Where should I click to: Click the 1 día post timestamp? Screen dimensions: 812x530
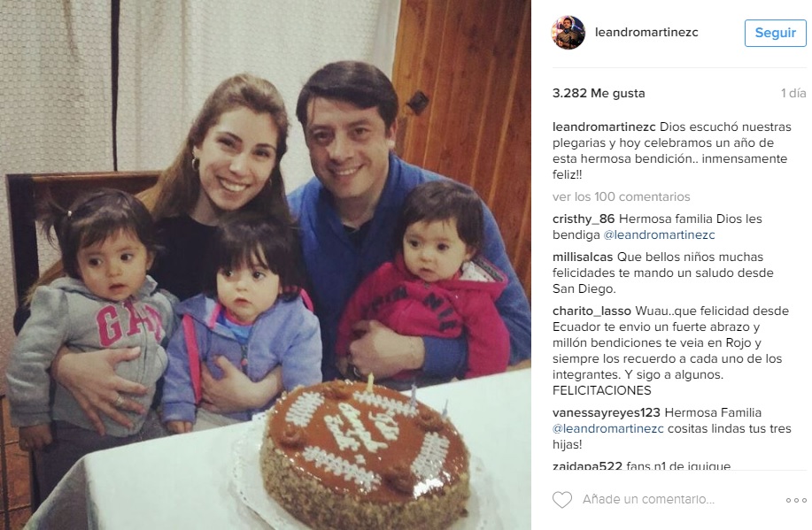click(793, 93)
